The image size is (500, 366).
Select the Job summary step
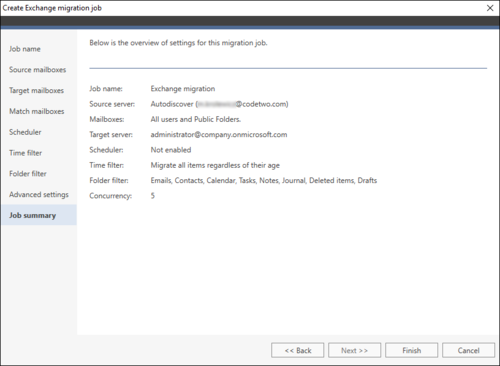(39, 215)
